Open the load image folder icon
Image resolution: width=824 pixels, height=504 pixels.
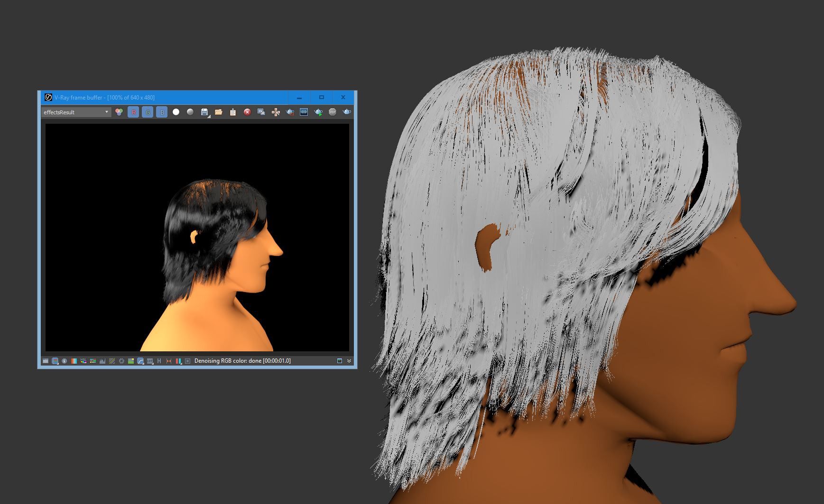pos(219,112)
